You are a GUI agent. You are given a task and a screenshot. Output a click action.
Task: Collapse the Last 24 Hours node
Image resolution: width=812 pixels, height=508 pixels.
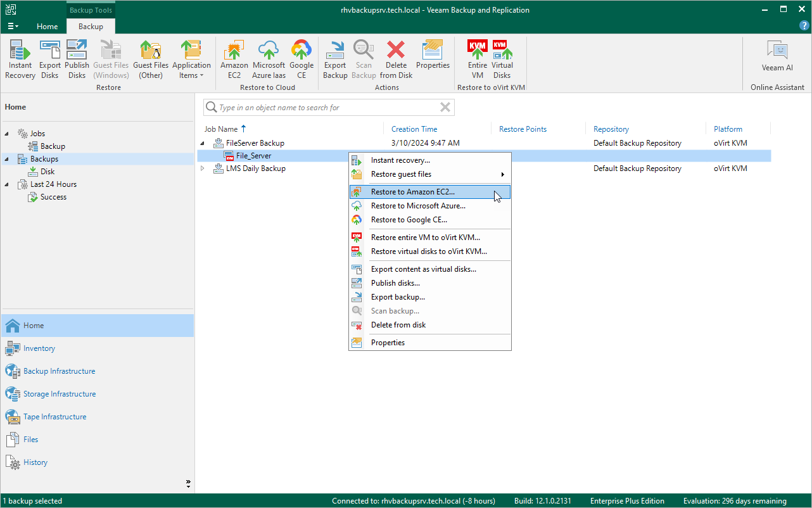pyautogui.click(x=7, y=184)
